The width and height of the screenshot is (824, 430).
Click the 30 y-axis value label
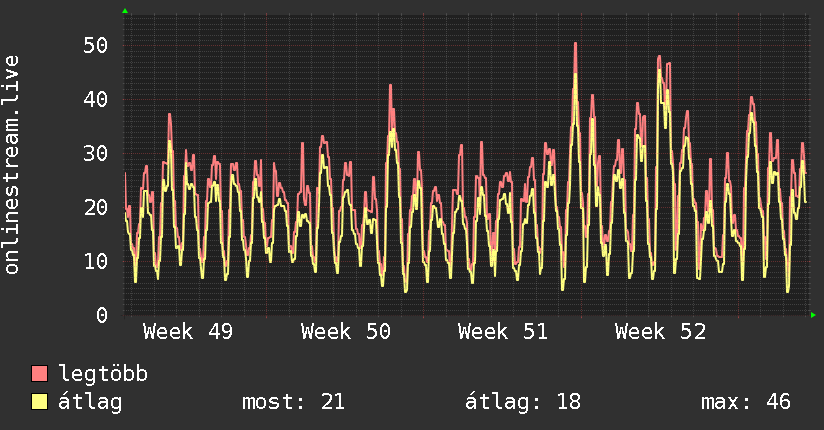pos(95,153)
